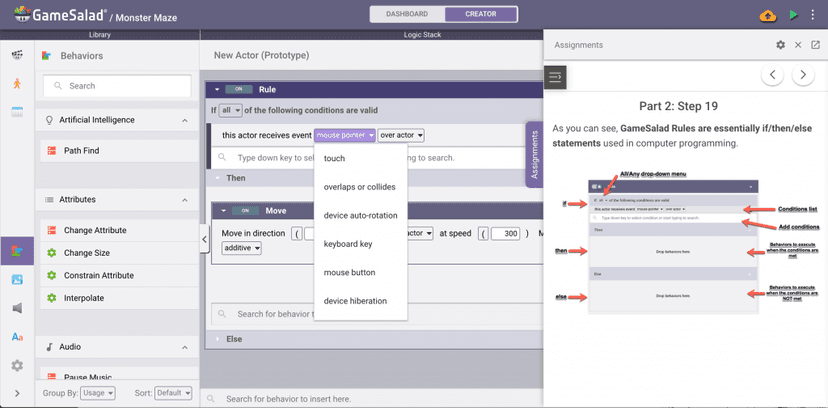828x408 pixels.
Task: Choose 'device auto-rotation' option
Action: [360, 215]
